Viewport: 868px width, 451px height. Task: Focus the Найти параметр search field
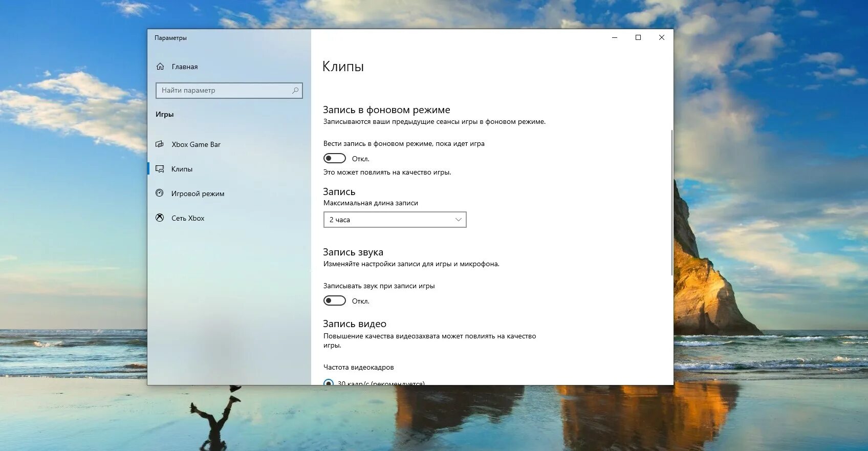tap(229, 91)
